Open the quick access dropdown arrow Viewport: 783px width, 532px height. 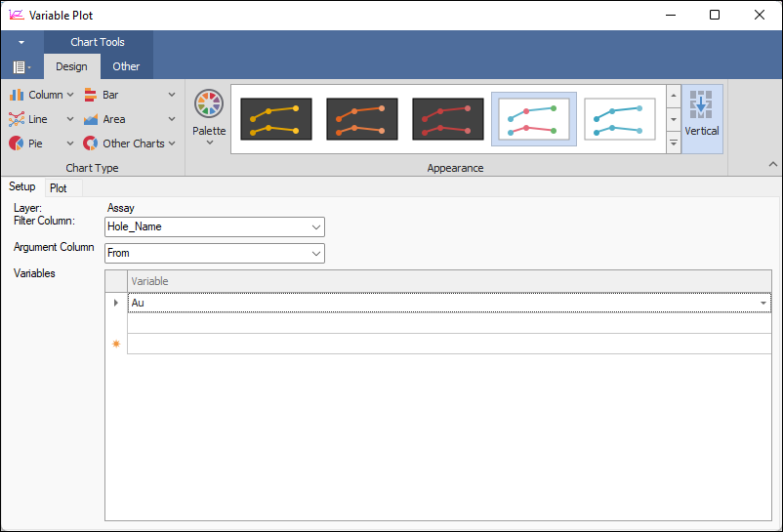[x=21, y=43]
